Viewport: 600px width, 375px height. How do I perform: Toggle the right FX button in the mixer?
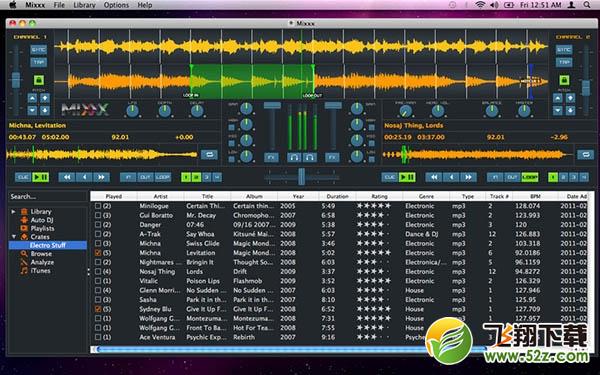pyautogui.click(x=332, y=157)
